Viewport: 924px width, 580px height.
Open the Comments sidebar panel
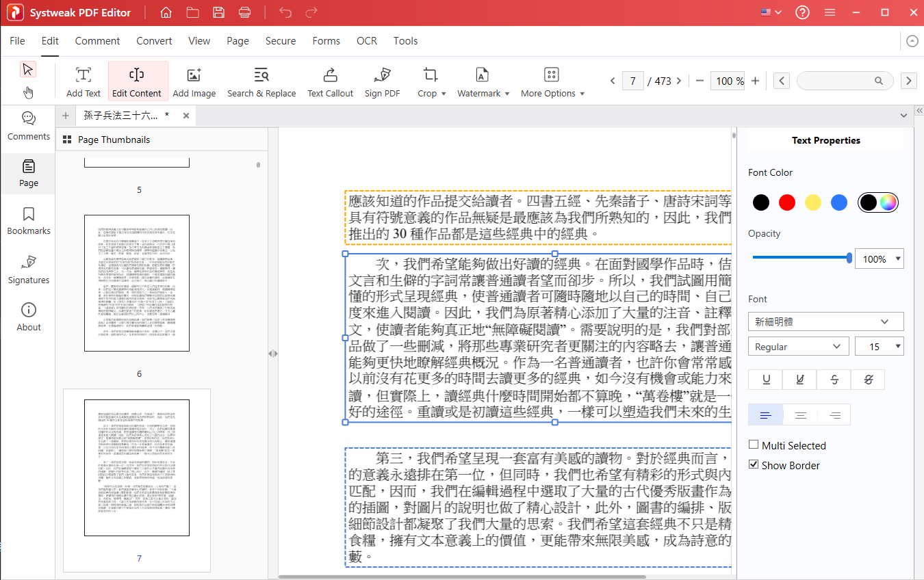point(28,126)
